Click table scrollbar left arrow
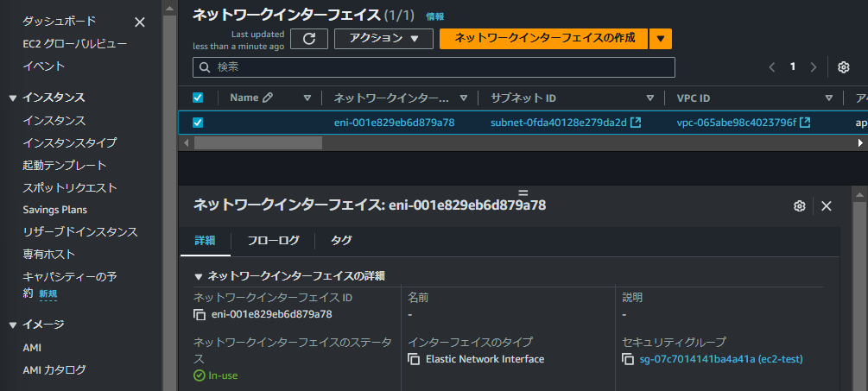868x391 pixels. pyautogui.click(x=187, y=143)
